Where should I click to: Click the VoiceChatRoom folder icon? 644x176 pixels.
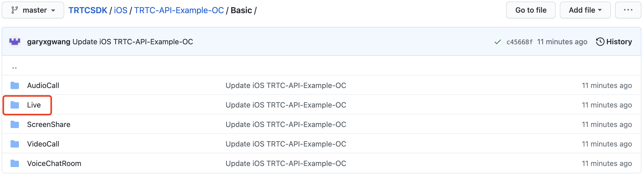pos(15,163)
